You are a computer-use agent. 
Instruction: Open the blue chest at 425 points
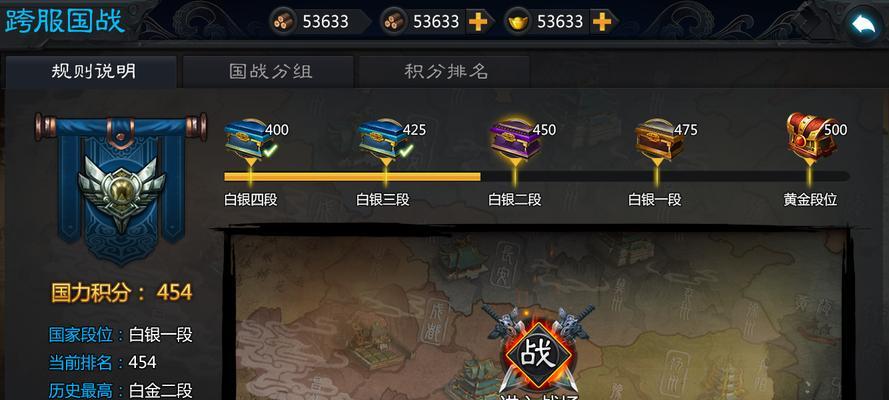click(383, 138)
